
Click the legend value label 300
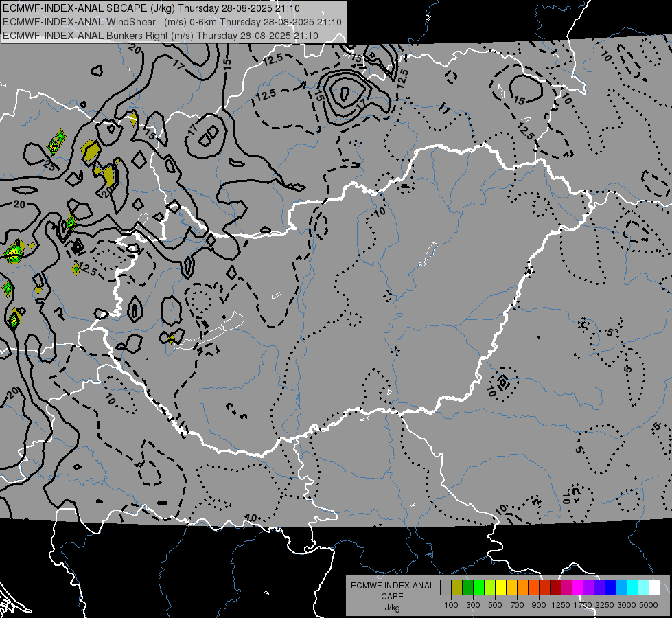[473, 605]
